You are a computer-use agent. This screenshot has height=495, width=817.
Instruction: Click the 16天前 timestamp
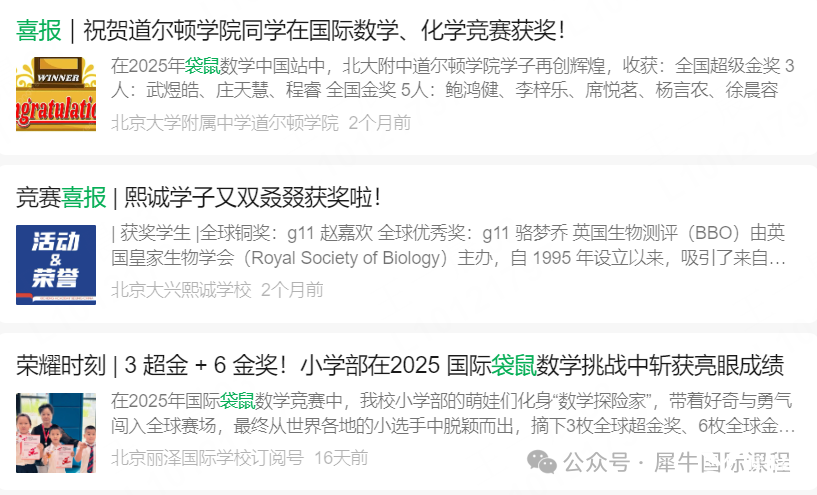341,458
